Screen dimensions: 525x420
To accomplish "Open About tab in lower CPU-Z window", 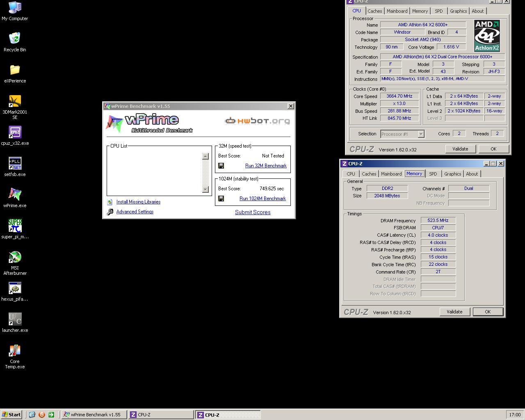I will pyautogui.click(x=472, y=174).
